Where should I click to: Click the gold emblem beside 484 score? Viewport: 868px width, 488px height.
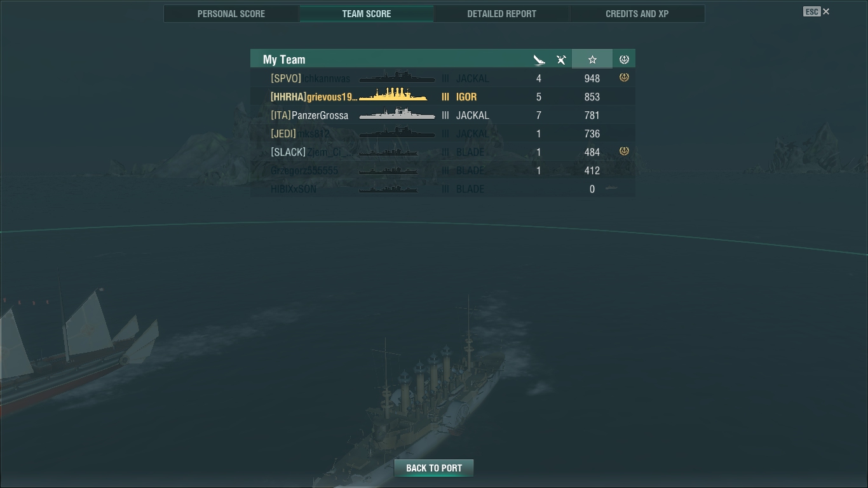624,151
